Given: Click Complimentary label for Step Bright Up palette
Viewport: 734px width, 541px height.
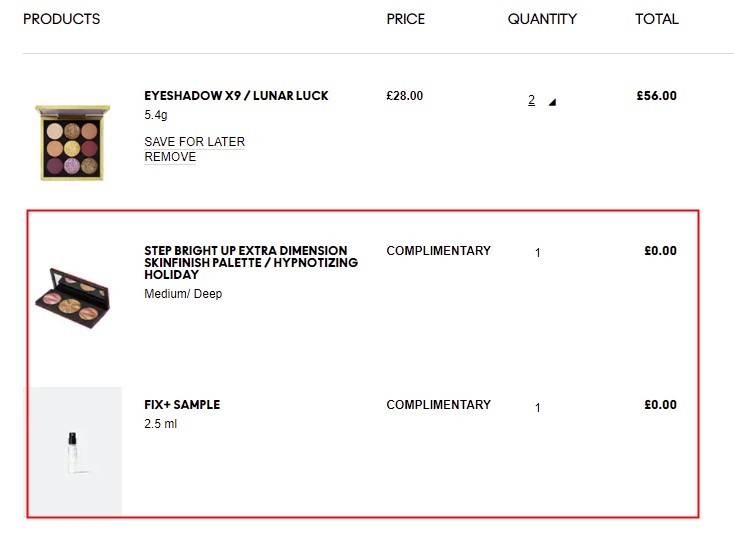Looking at the screenshot, I should 439,251.
